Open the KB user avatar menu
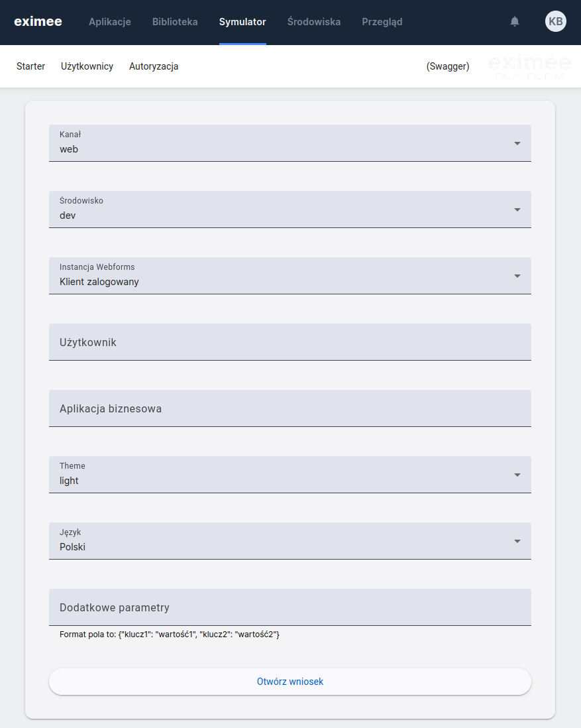This screenshot has height=728, width=581. tap(556, 22)
